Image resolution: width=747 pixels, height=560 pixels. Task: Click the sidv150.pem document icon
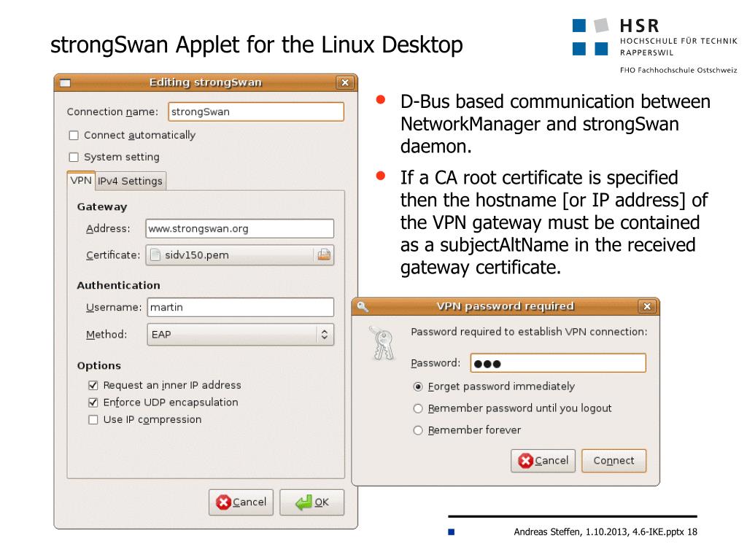coord(155,255)
